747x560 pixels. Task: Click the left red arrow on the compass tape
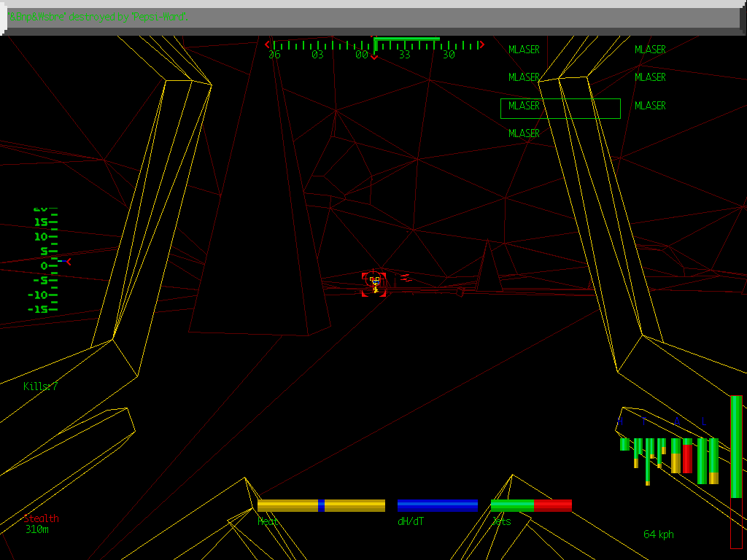[x=268, y=44]
